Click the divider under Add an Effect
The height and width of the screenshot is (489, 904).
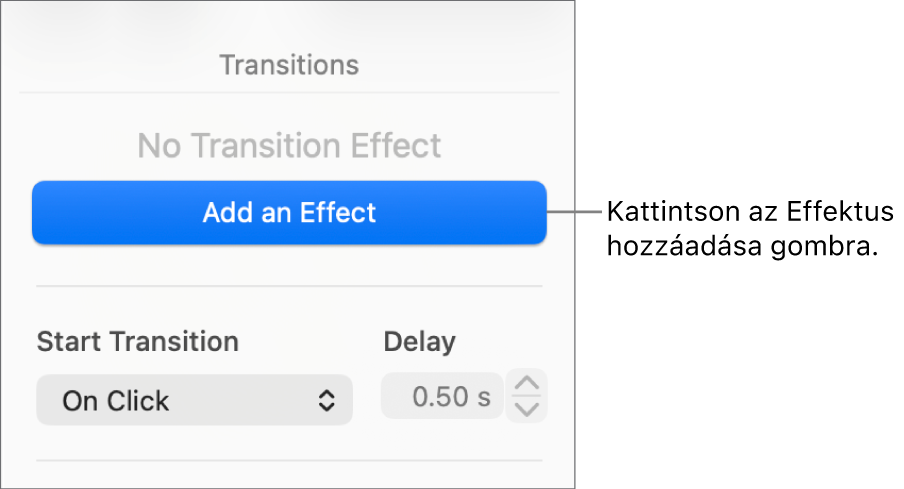(x=289, y=287)
